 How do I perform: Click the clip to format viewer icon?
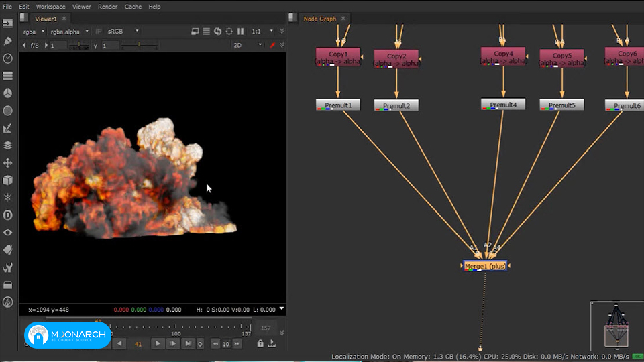(195, 32)
